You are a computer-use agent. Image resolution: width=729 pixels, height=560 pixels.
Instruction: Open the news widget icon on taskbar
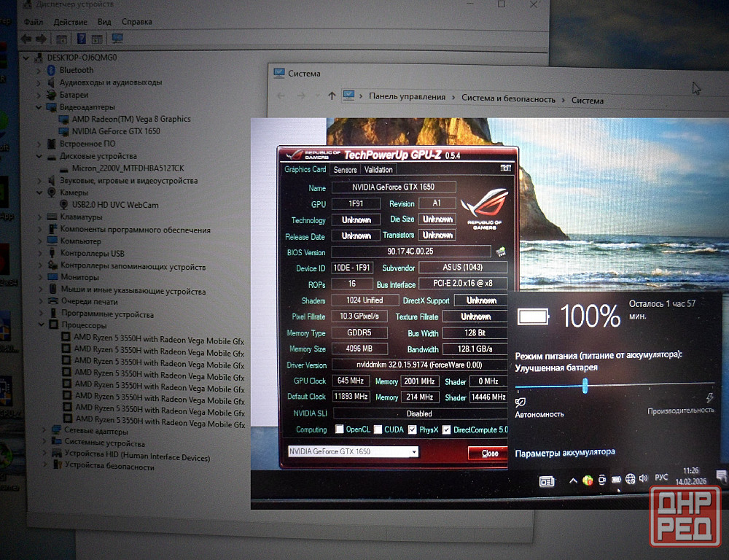[547, 481]
